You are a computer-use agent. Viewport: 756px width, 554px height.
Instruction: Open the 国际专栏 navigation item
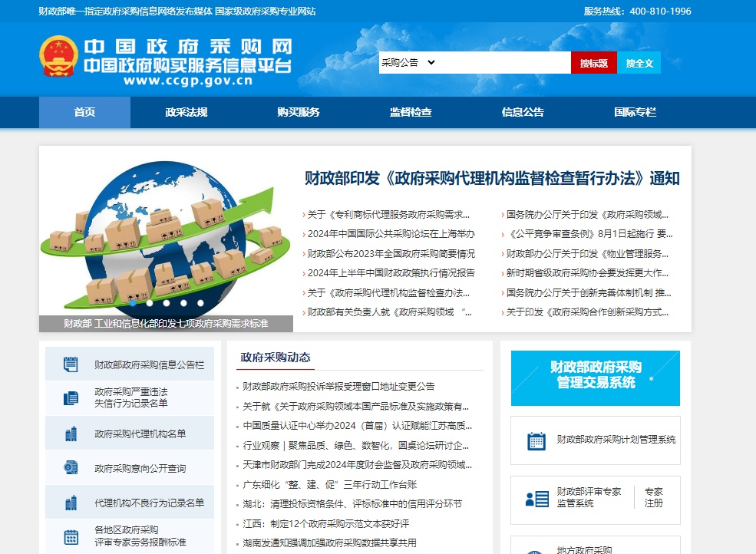(x=635, y=112)
